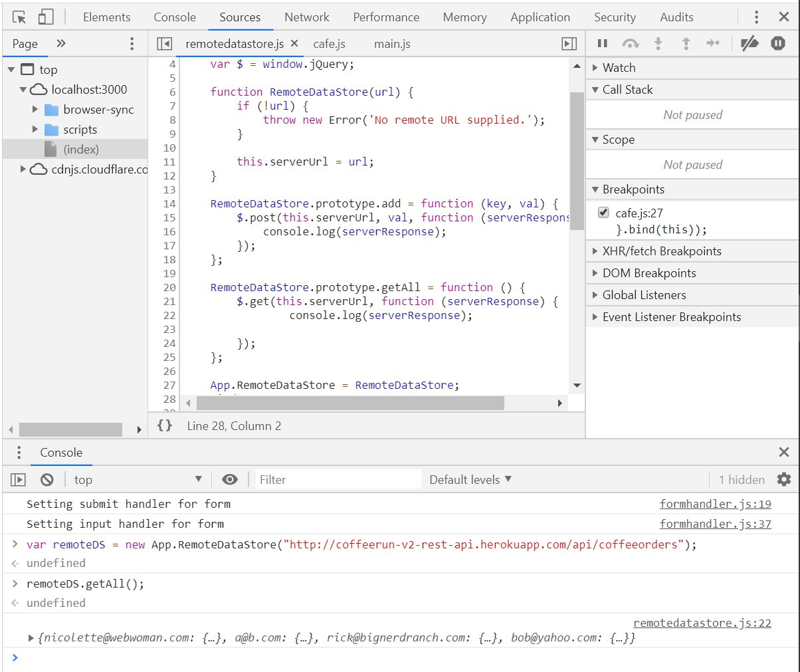Click the pause script execution button
The image size is (800, 672).
pyautogui.click(x=603, y=44)
